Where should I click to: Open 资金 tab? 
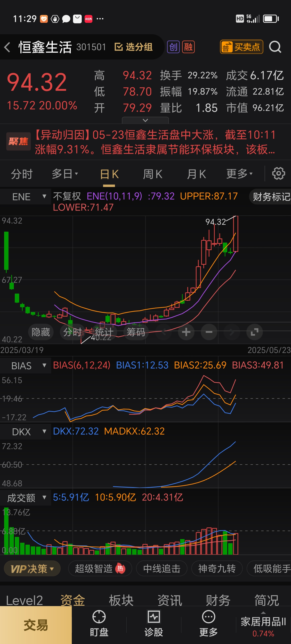click(x=73, y=600)
